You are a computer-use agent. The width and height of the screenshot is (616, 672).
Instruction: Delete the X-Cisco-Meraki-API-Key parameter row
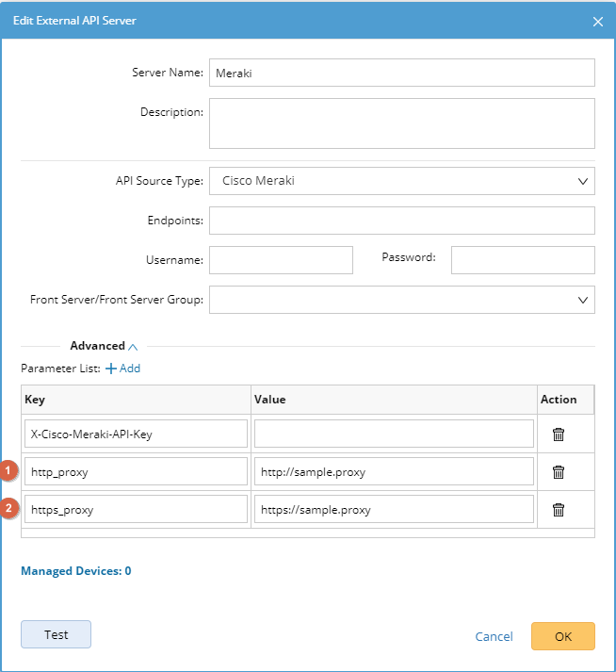click(x=559, y=434)
